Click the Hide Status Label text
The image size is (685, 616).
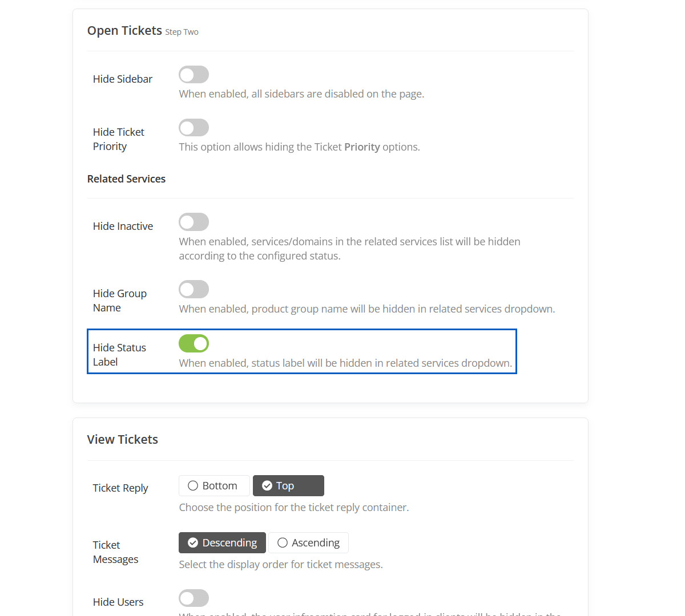coord(119,355)
